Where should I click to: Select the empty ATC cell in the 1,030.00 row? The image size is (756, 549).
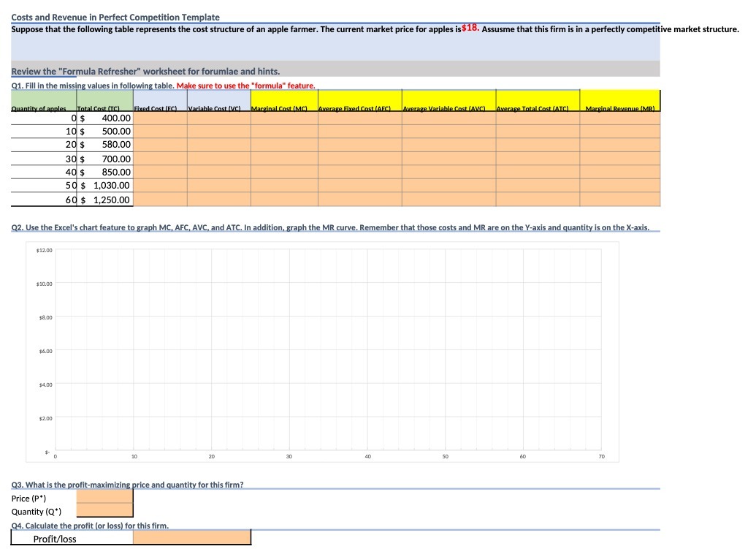coord(538,186)
